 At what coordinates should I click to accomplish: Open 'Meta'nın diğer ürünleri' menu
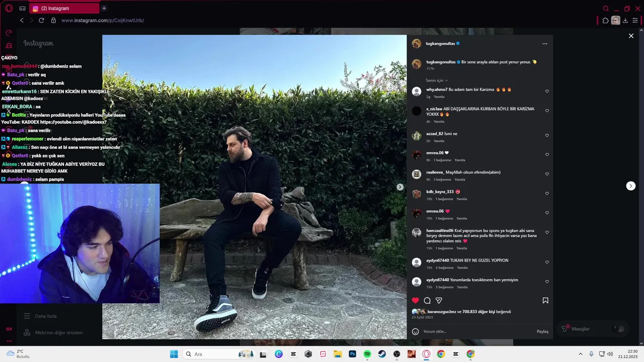click(53, 333)
